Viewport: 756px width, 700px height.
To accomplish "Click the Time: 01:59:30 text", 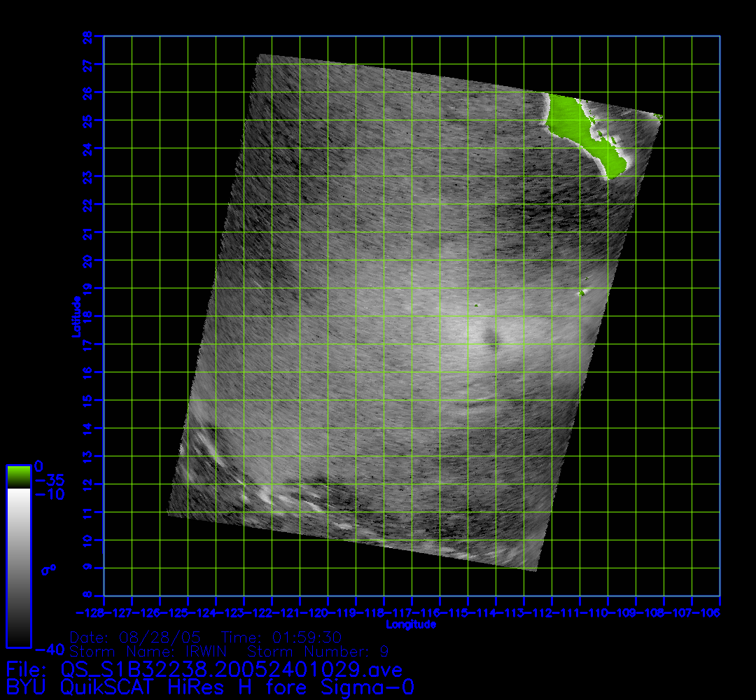I will [x=281, y=638].
